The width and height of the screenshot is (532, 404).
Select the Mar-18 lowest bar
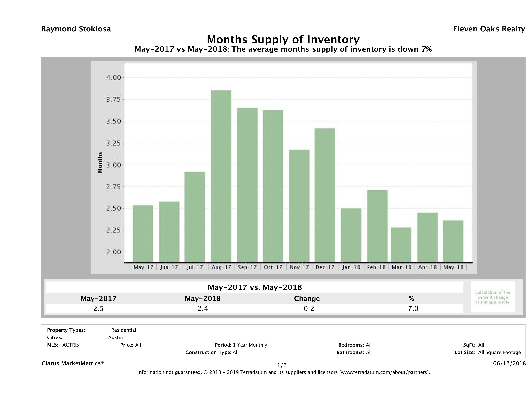pos(401,244)
